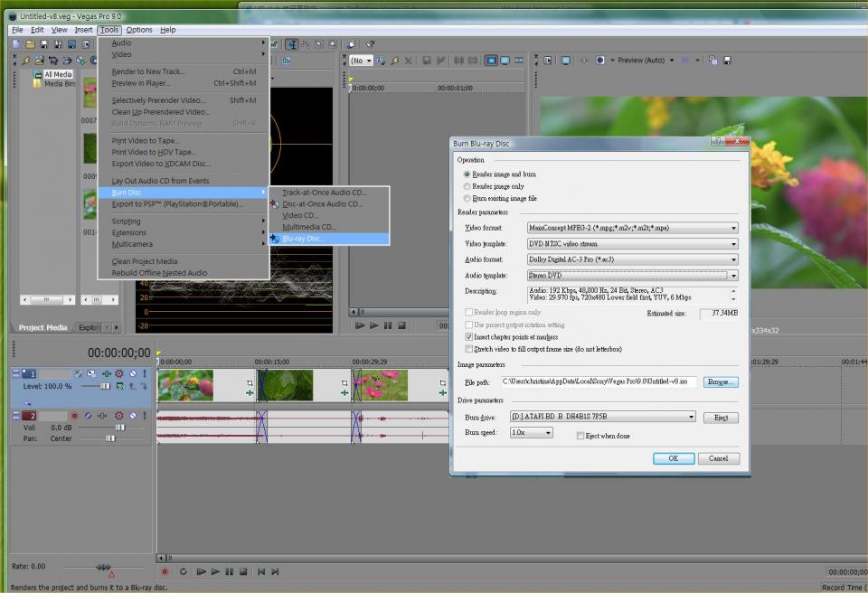Click the Open project folder icon

[30, 44]
